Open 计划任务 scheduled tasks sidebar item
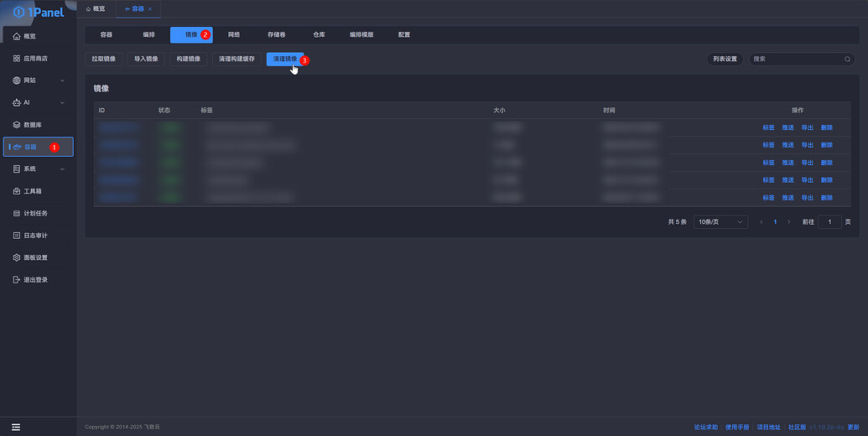This screenshot has width=868, height=436. [x=39, y=213]
